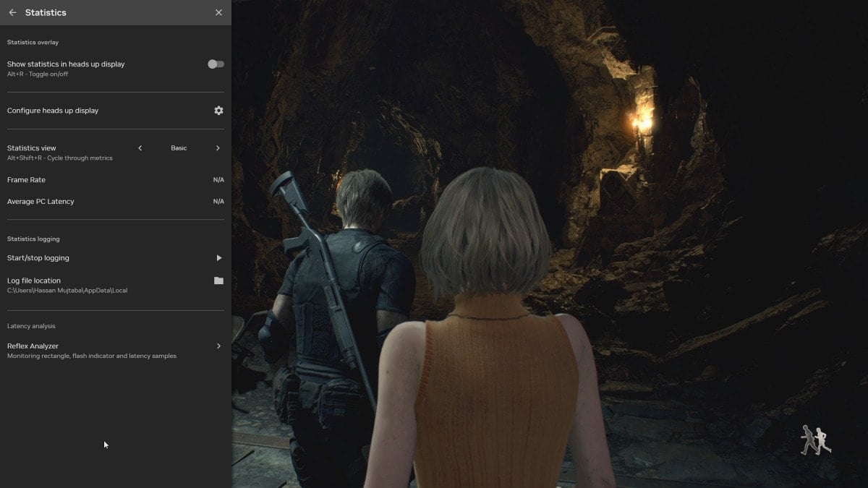Click the Start/stop logging label
Image resolution: width=868 pixels, height=488 pixels.
coord(38,258)
